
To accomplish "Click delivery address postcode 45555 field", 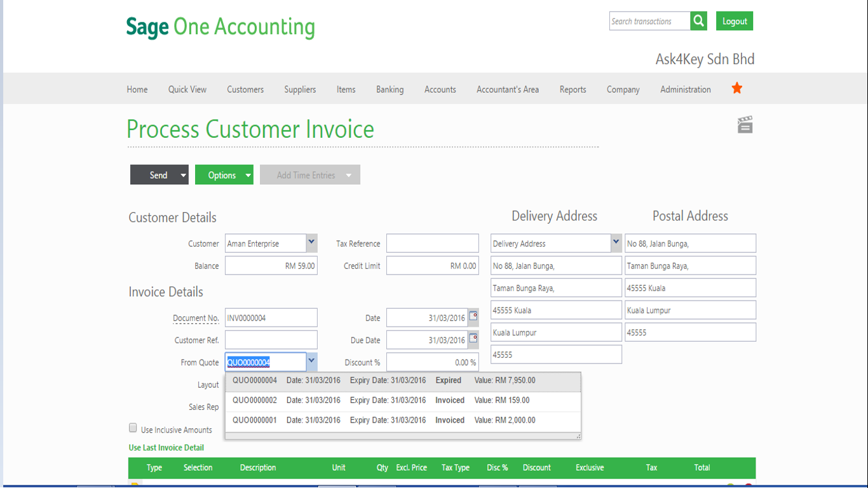I will point(556,355).
